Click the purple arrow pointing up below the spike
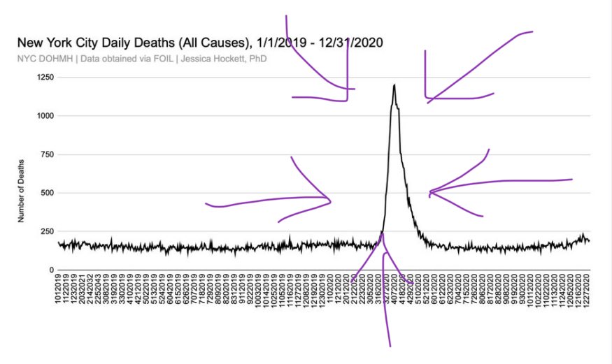Viewport: 612px width, 364px height. 384,255
